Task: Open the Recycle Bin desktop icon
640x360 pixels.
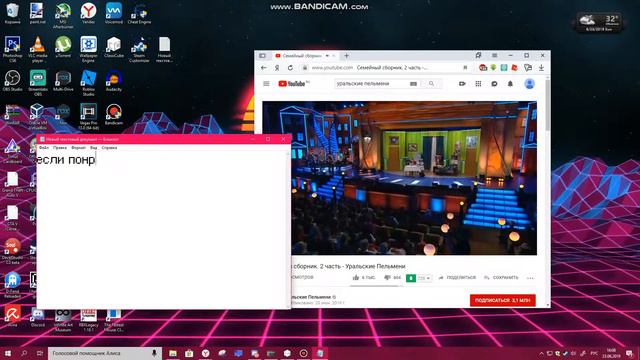Action: (x=12, y=13)
